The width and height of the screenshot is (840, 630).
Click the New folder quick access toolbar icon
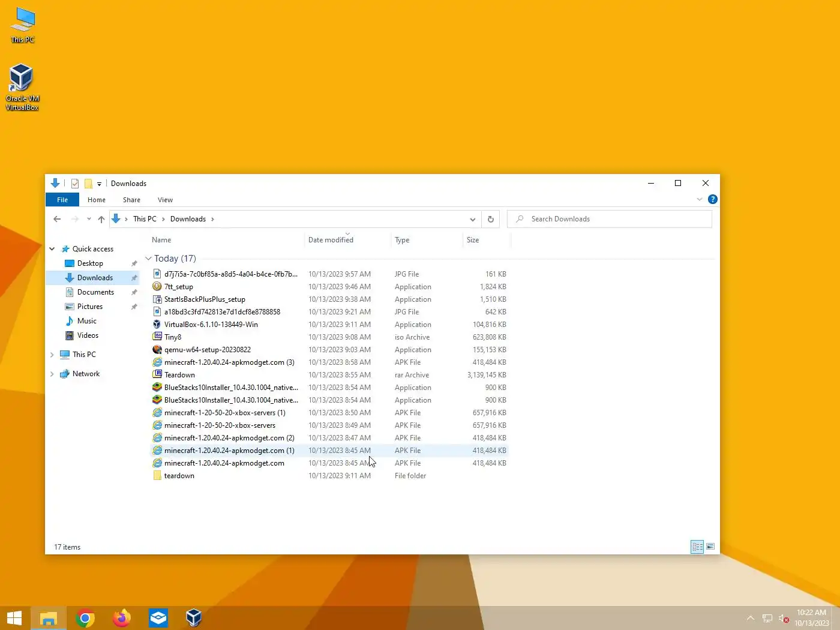click(x=88, y=184)
